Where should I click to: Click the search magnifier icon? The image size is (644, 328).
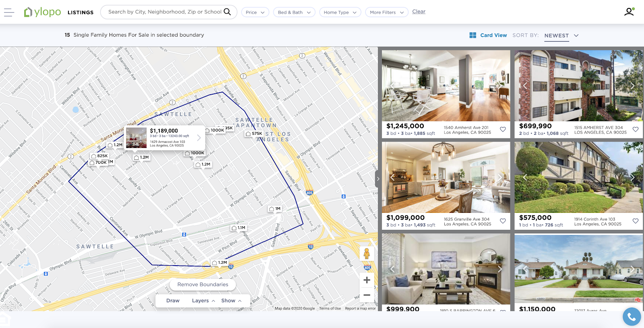(x=227, y=12)
